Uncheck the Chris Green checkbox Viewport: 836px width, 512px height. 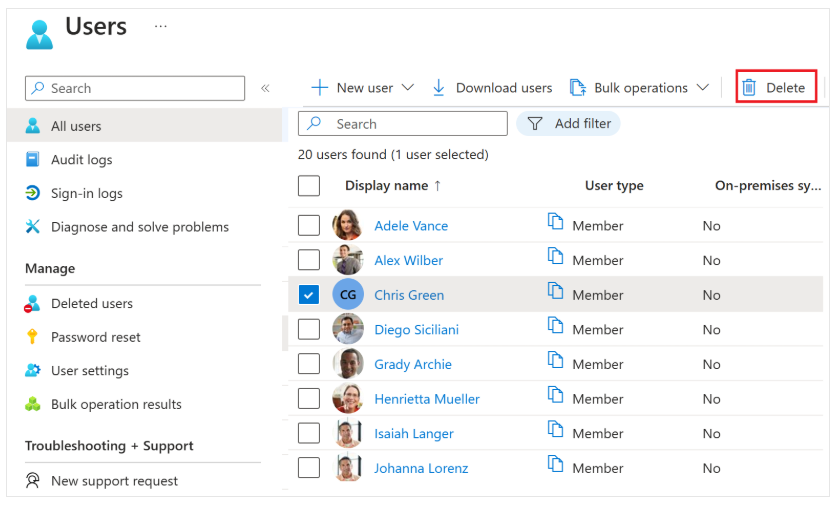[x=309, y=295]
